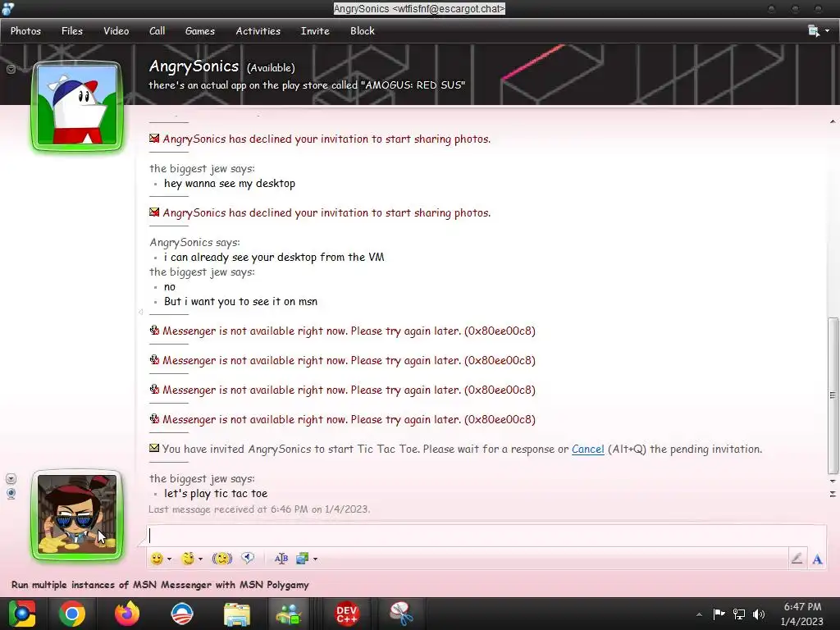The image size is (840, 630).
Task: Click the Start button on taskbar
Action: click(x=21, y=614)
